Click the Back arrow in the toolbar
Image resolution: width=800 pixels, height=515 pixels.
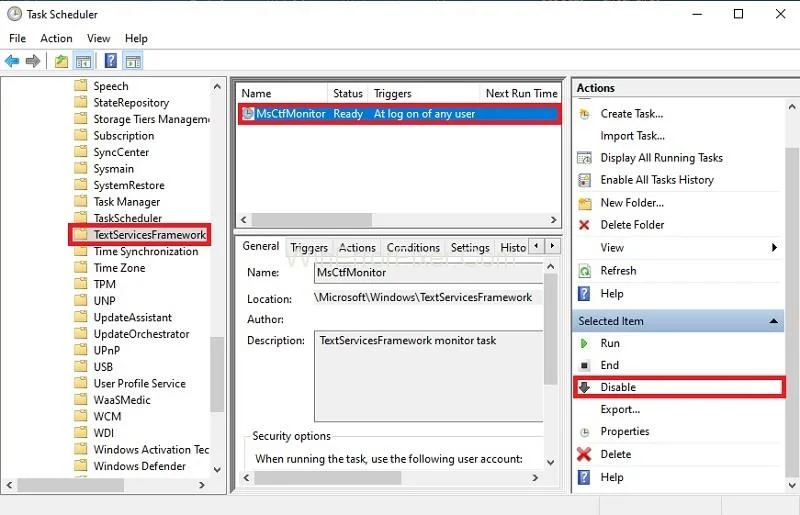point(12,61)
